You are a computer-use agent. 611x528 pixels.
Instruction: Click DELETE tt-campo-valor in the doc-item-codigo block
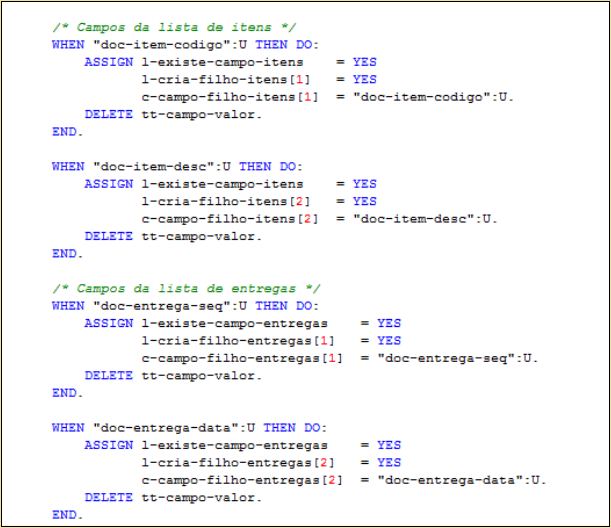(173, 115)
